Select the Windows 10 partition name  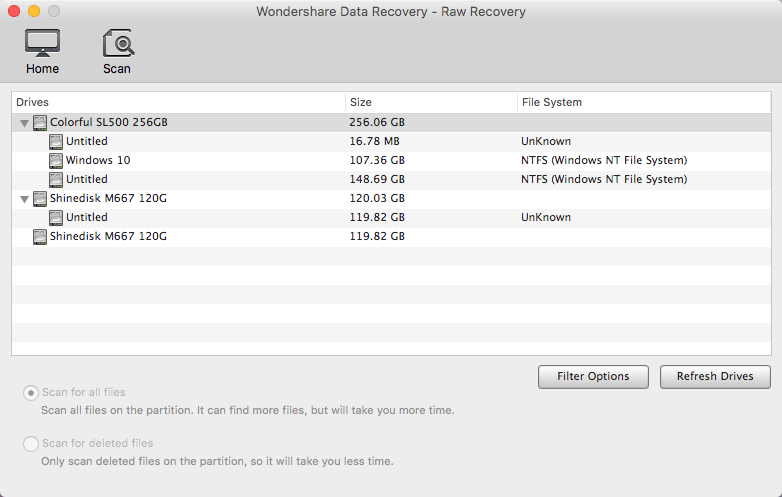click(98, 161)
